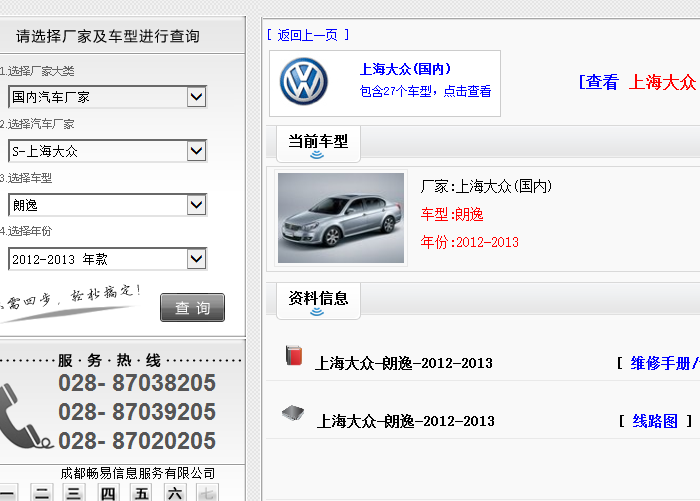Click the 服务热线 heading
Screen dimensions: 700x501
click(x=109, y=360)
